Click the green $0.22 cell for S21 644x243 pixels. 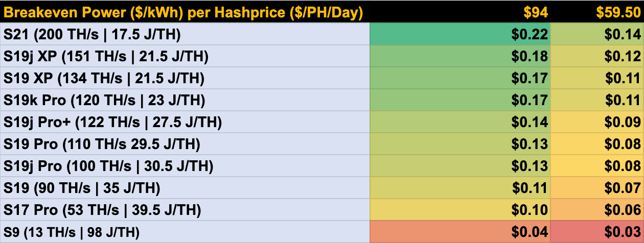(x=459, y=34)
